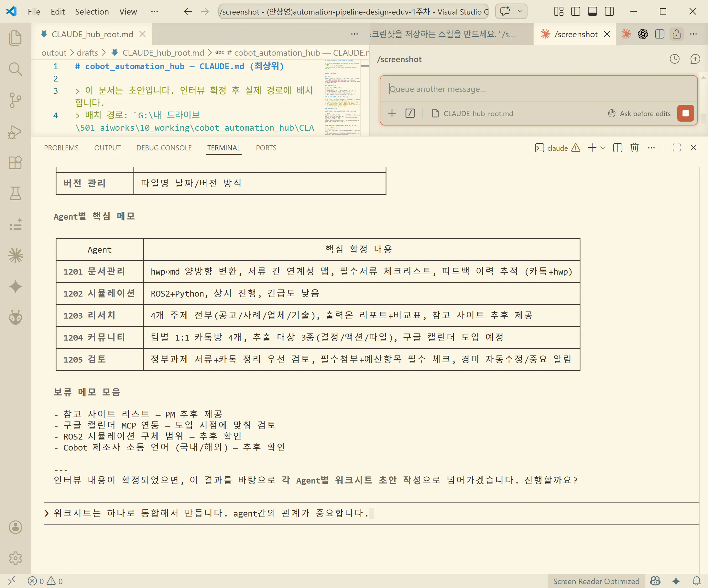Expand the collapsed menu bar ellipsis
Image resolution: width=708 pixels, height=588 pixels.
coord(154,11)
